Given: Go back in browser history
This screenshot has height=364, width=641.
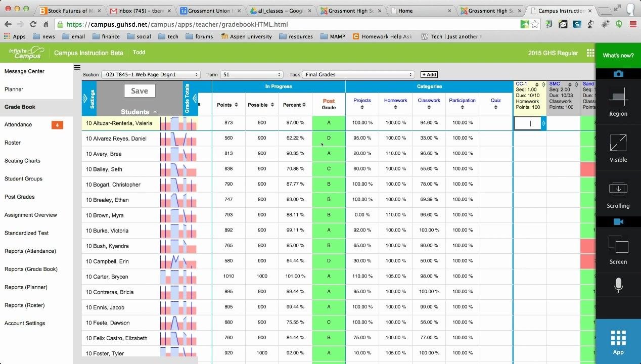Looking at the screenshot, I should [8, 24].
